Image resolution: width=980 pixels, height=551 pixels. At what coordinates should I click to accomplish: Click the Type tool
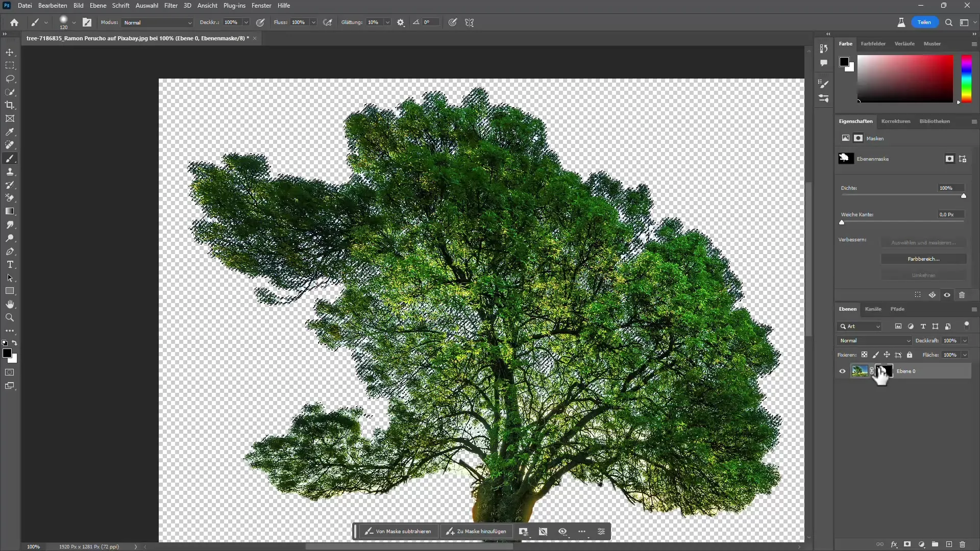10,264
